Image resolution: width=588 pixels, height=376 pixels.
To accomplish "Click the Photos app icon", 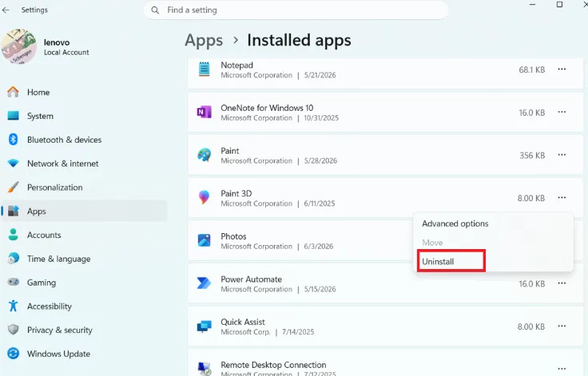I will (x=204, y=240).
